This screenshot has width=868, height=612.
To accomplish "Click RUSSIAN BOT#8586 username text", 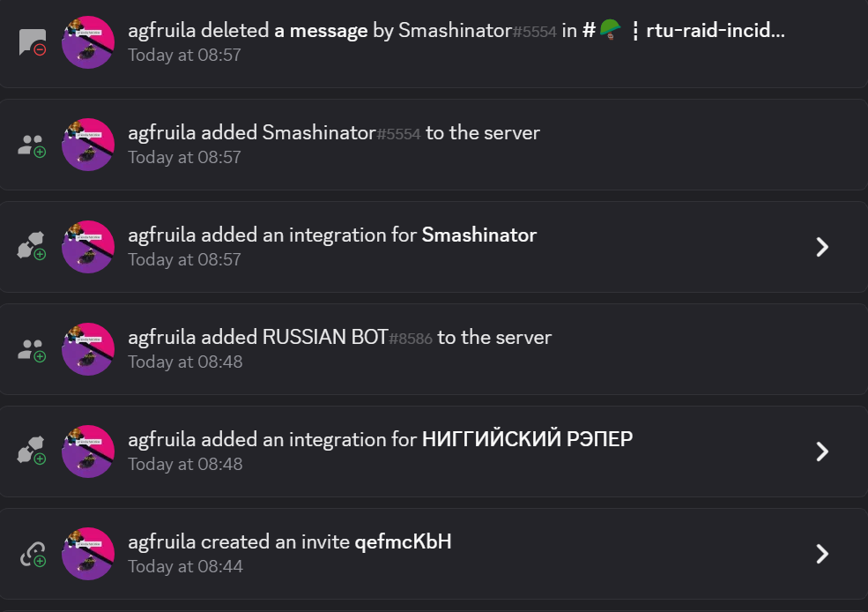I will pyautogui.click(x=347, y=337).
